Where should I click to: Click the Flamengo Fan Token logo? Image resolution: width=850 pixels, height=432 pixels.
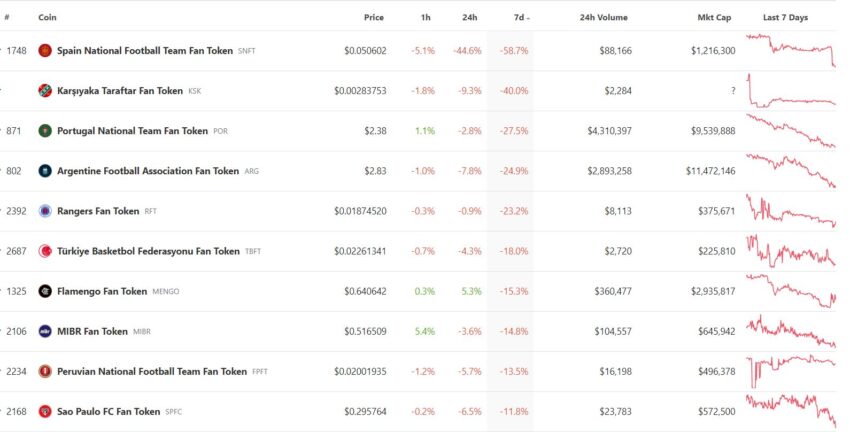click(45, 292)
